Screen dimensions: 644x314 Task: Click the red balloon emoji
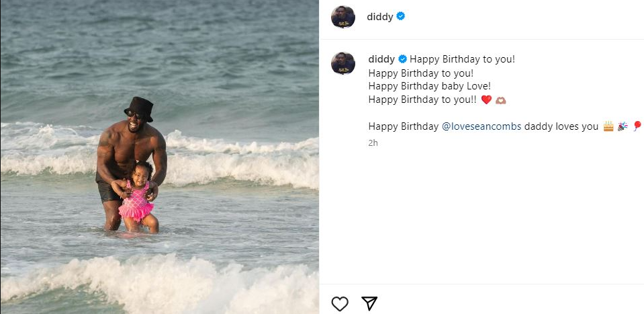(x=637, y=126)
